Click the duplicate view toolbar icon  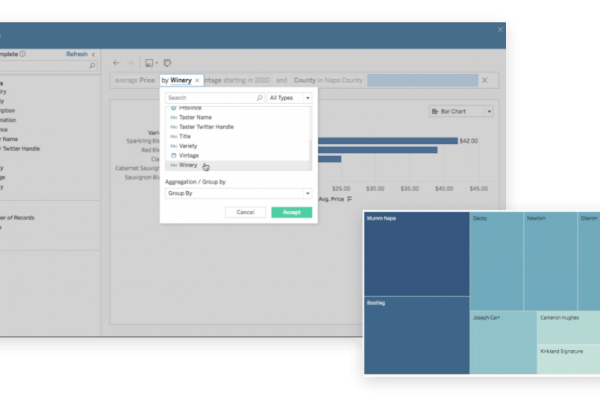(x=167, y=63)
